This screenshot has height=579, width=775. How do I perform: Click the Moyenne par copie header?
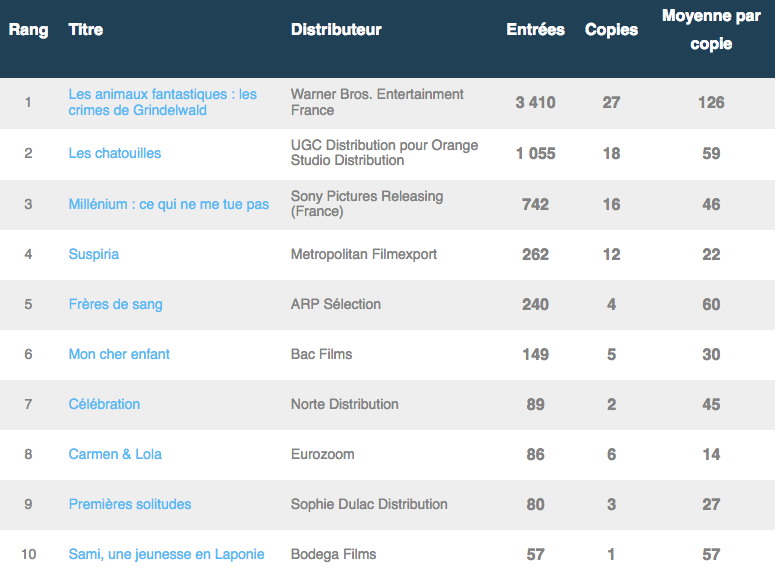[711, 30]
